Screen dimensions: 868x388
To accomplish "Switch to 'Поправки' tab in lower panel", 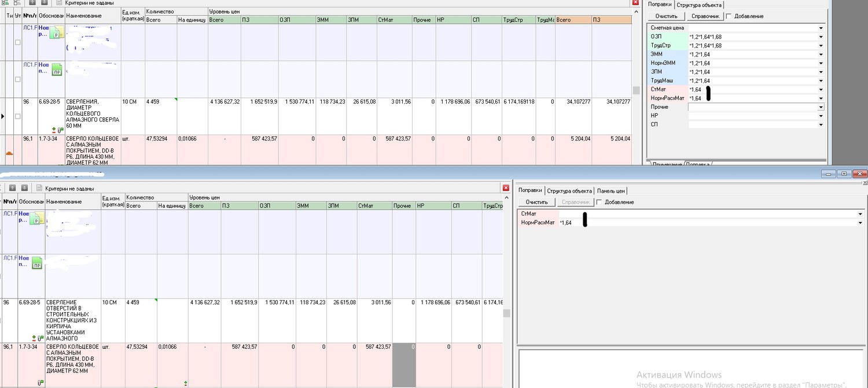I will (x=530, y=190).
